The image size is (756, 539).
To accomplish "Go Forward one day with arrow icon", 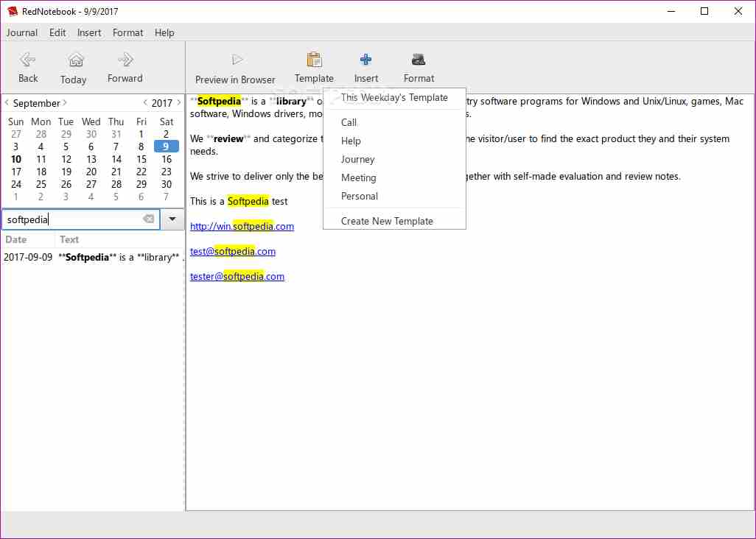I will pyautogui.click(x=125, y=60).
